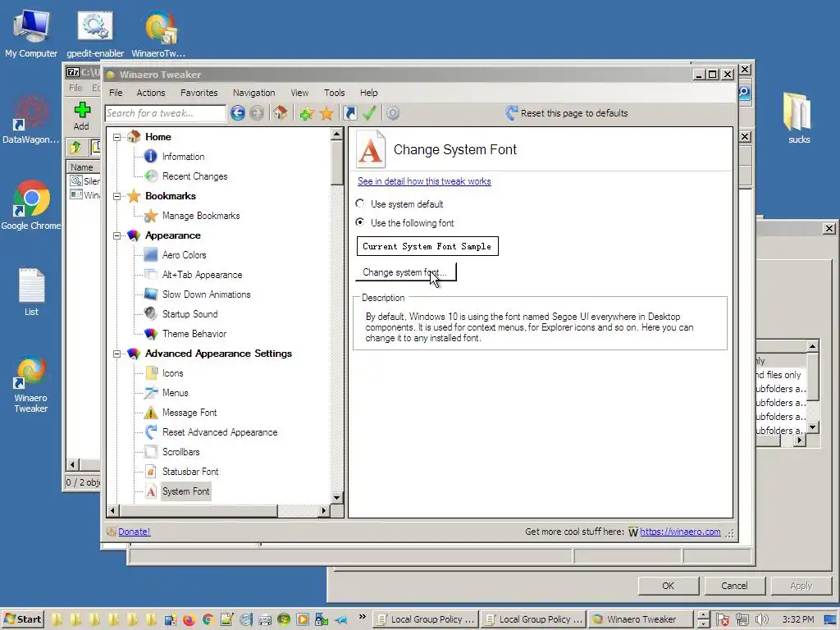Click the grayed Forward navigation arrow
This screenshot has height=630, width=840.
(x=257, y=113)
